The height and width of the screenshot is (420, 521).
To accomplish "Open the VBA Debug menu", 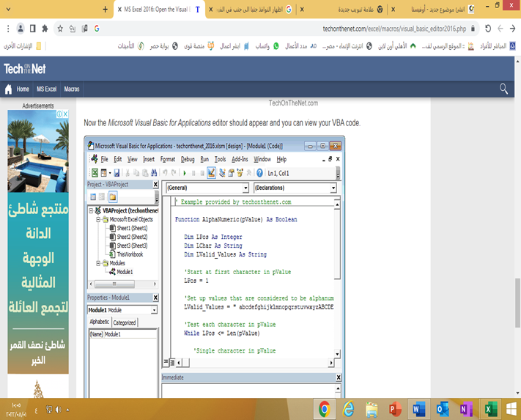I will 188,159.
